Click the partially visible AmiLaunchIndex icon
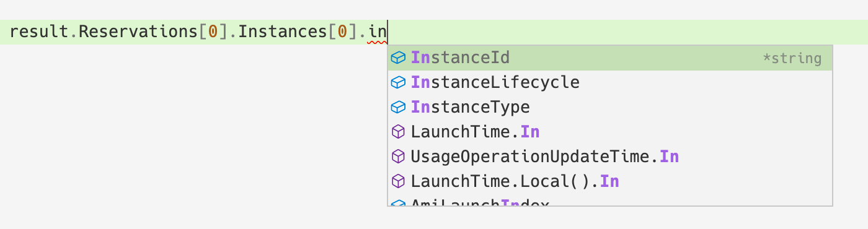This screenshot has width=868, height=229. tap(399, 202)
